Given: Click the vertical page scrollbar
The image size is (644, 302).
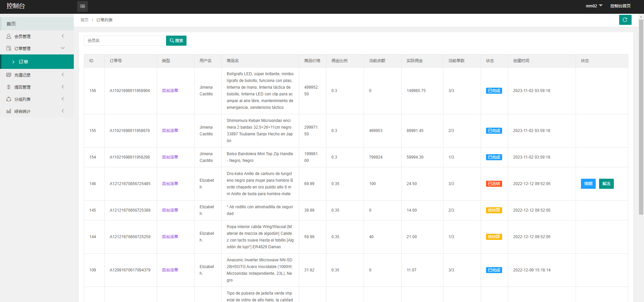Looking at the screenshot, I should (x=641, y=117).
